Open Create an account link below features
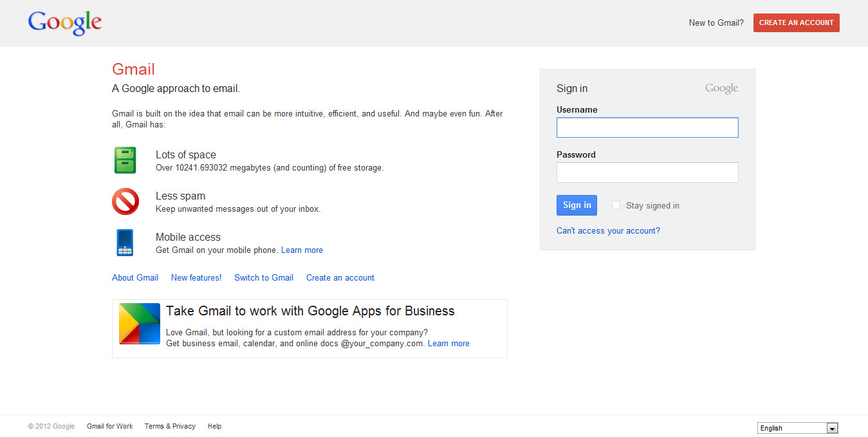Screen dimensions: 868x437 (340, 277)
